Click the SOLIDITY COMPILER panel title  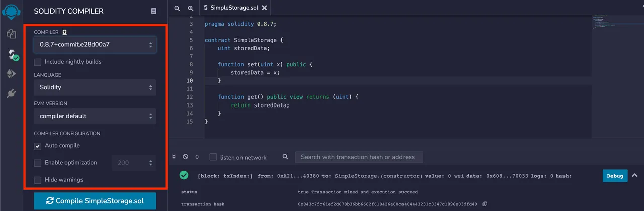(x=68, y=11)
